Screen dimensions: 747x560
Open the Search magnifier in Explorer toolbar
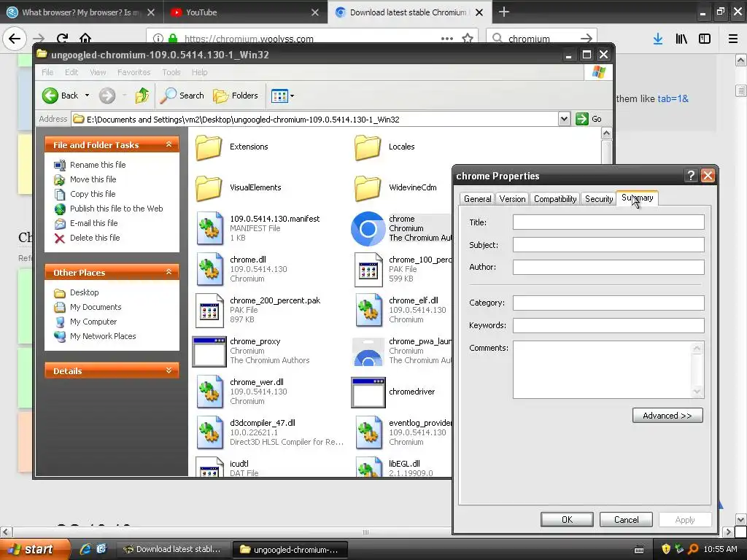point(169,96)
